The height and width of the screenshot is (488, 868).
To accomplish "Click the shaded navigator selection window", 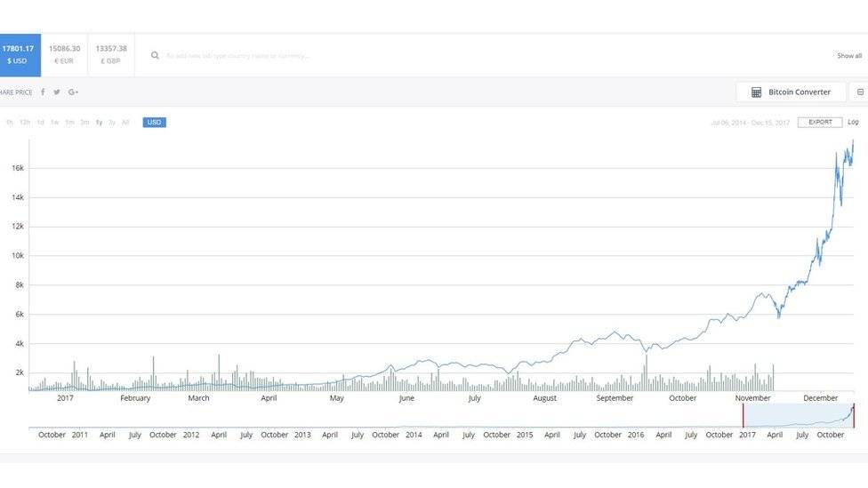I will 799,415.
